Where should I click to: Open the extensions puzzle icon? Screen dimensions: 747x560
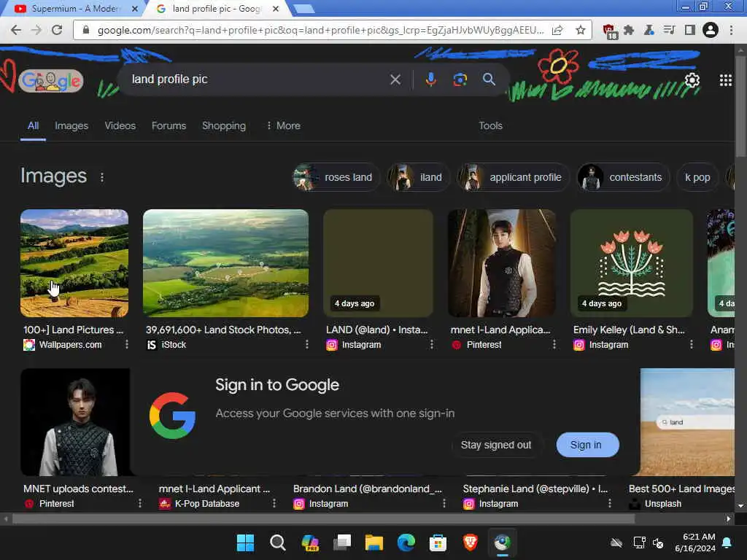[x=629, y=30]
